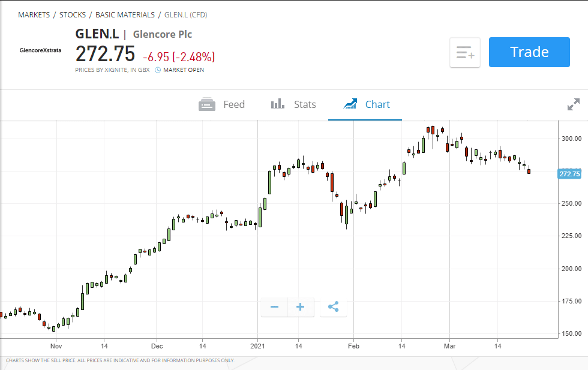This screenshot has height=370, width=588.
Task: Click the blue Trade button
Action: pyautogui.click(x=529, y=52)
